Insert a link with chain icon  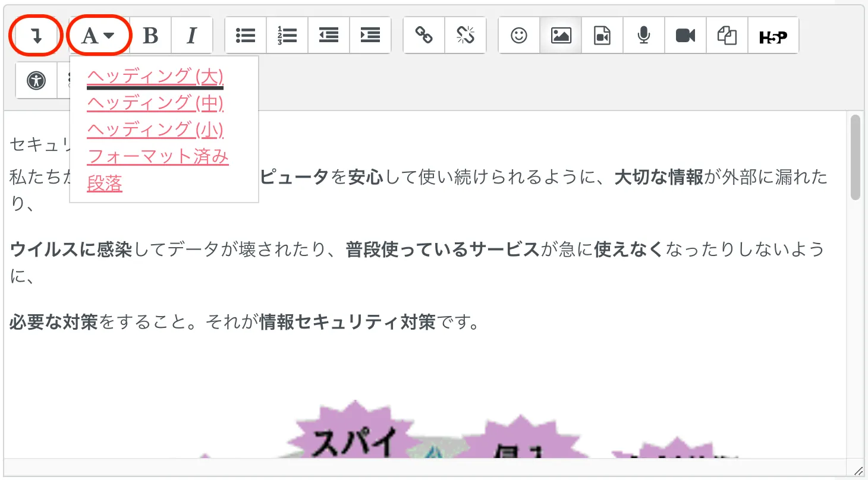[424, 36]
